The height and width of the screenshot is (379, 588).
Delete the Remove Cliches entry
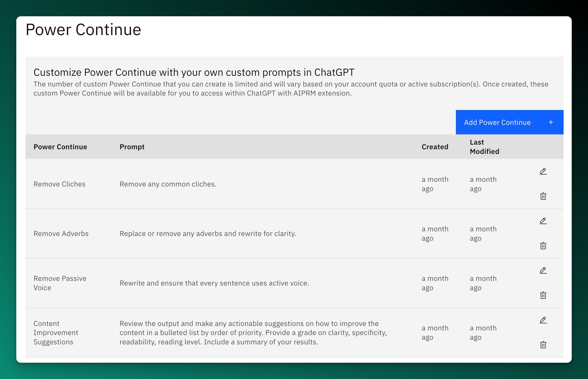pos(543,196)
